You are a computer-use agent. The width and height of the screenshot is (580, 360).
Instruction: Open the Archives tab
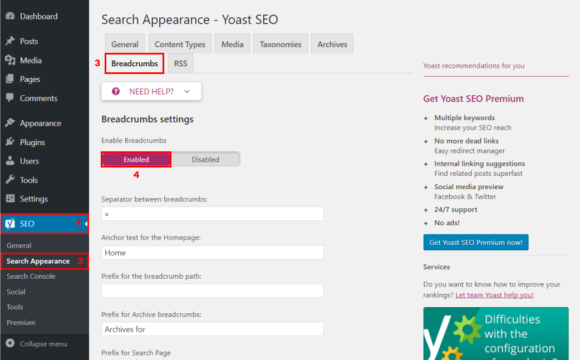332,44
